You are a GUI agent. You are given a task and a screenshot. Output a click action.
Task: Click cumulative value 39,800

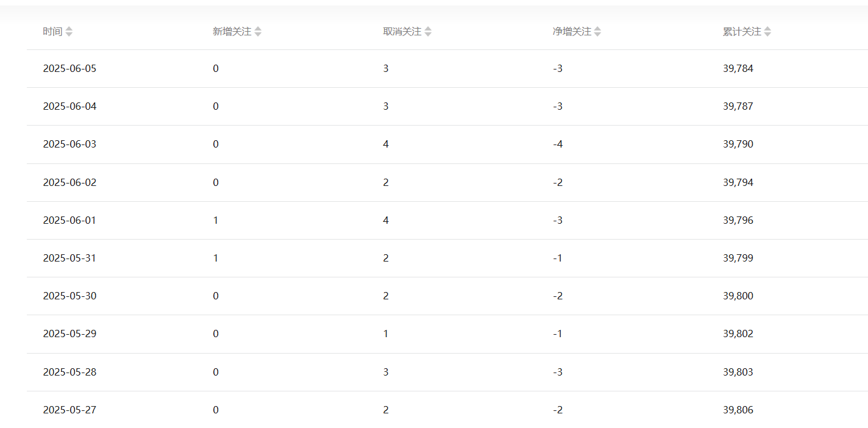pos(738,296)
